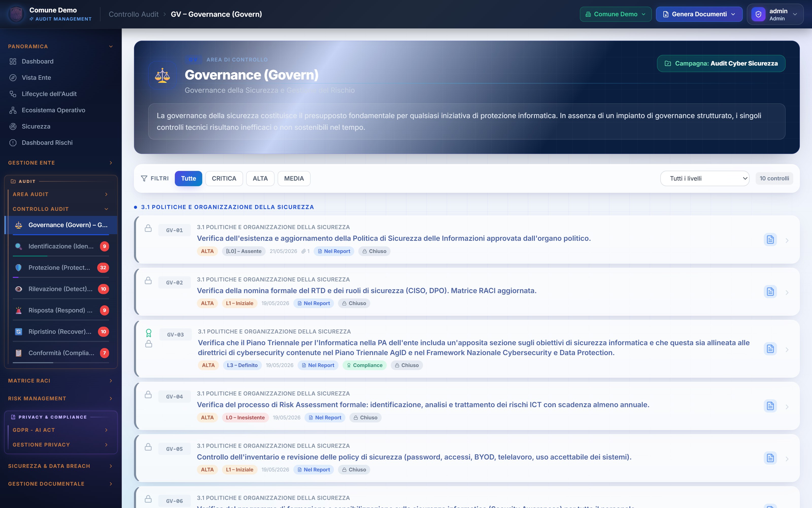Click Nel Report tag on GV-01
The image size is (812, 508).
click(333, 251)
